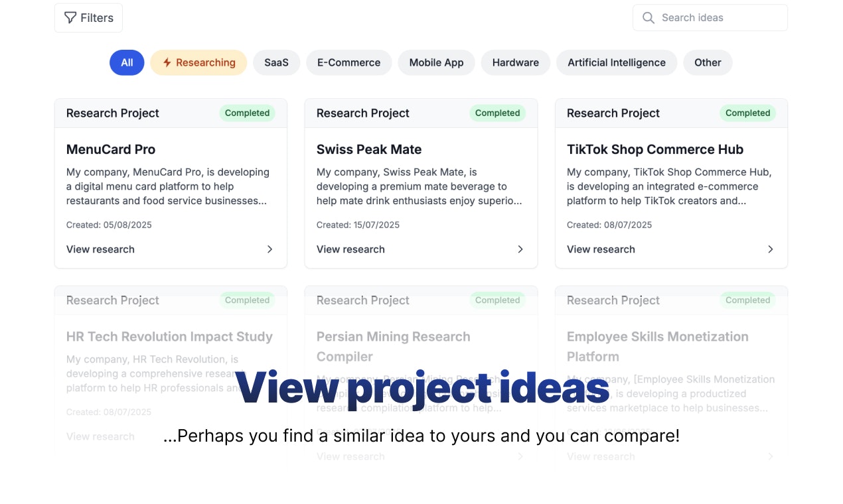
Task: Open Persian Mining Research Compiler via its chevron
Action: [x=520, y=456]
